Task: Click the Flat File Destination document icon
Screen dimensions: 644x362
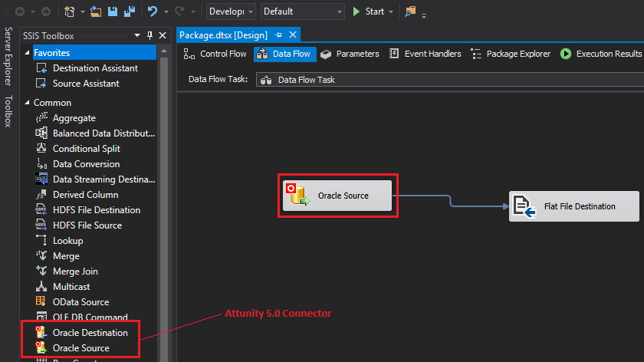Action: (524, 206)
